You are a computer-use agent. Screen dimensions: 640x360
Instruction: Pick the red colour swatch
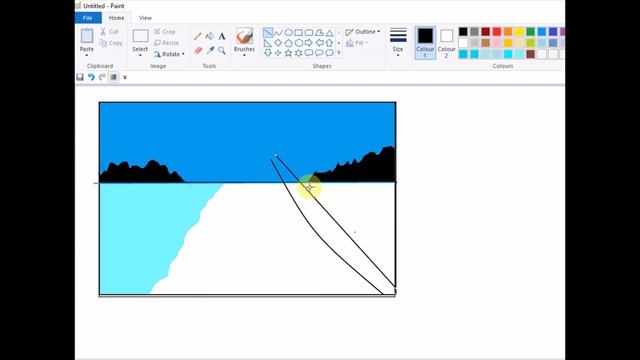[x=497, y=31]
